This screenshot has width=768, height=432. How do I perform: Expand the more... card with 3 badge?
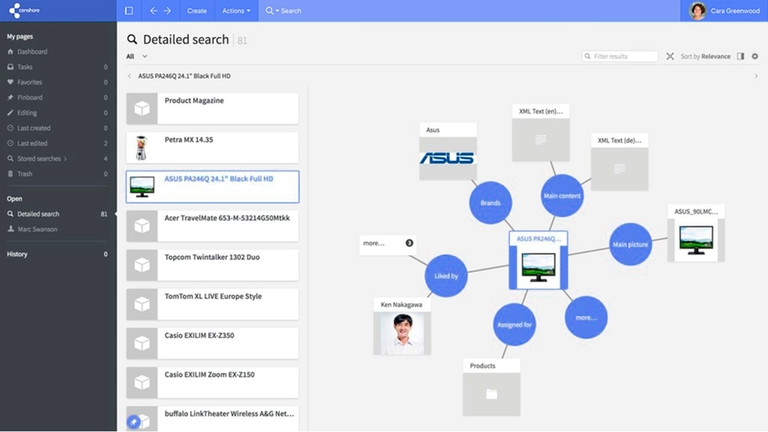click(387, 243)
